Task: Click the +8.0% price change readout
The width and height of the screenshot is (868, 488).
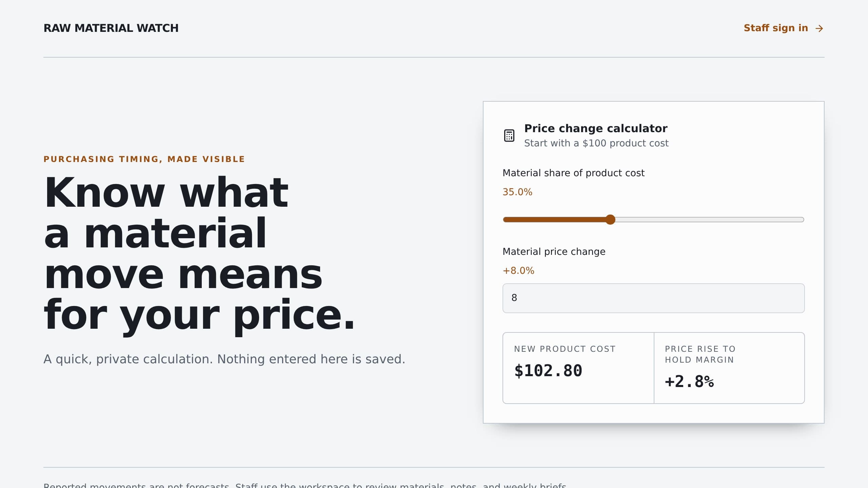Action: coord(518,270)
